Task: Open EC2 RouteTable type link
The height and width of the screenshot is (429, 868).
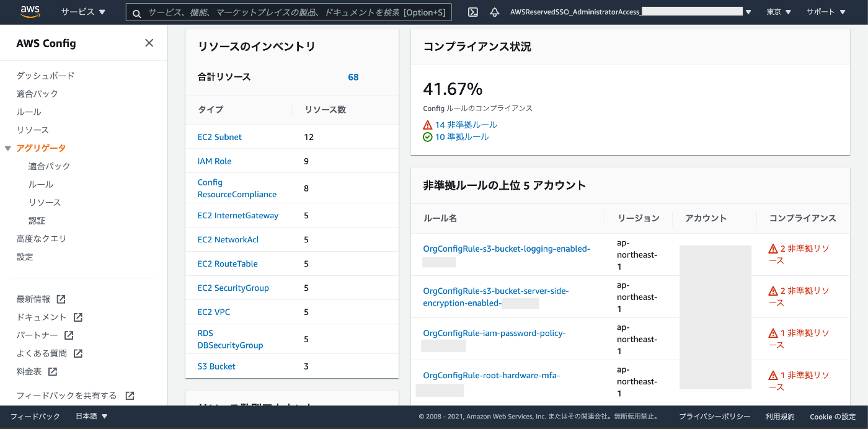Action: pos(228,264)
